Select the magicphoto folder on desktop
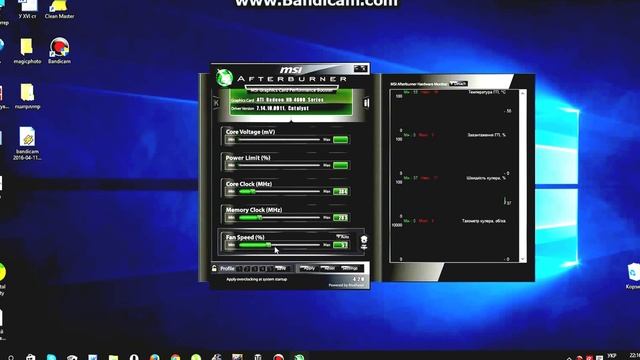The width and height of the screenshot is (640, 360). [x=27, y=51]
